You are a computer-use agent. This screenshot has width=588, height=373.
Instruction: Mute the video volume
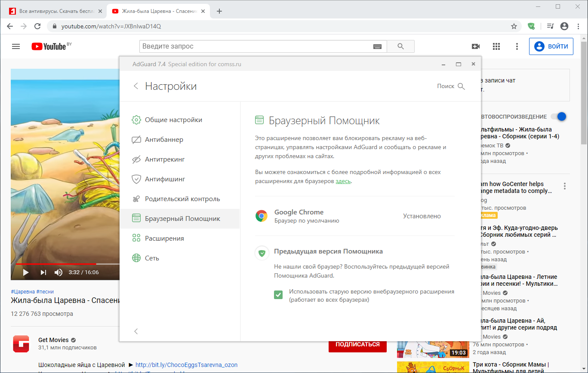click(x=58, y=272)
